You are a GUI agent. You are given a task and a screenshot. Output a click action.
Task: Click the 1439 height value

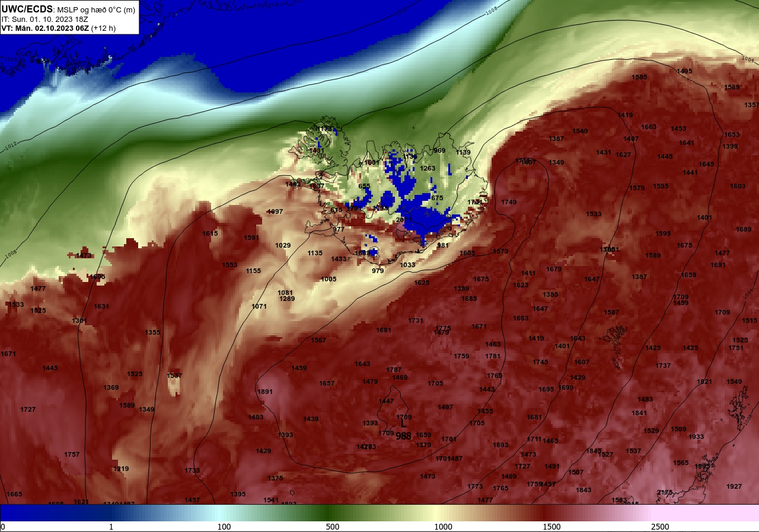click(x=311, y=419)
